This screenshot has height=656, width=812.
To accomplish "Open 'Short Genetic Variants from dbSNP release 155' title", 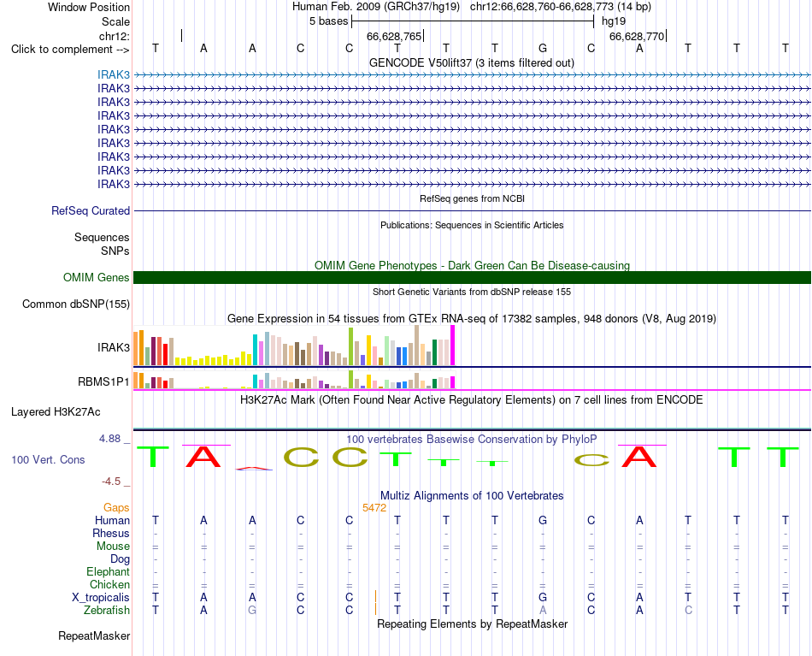I will [x=472, y=292].
